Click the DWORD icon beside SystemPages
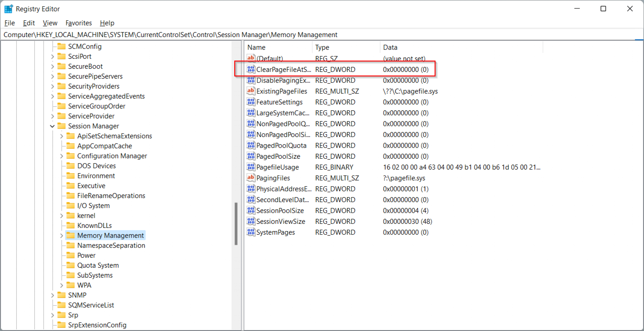644x331 pixels. point(251,232)
